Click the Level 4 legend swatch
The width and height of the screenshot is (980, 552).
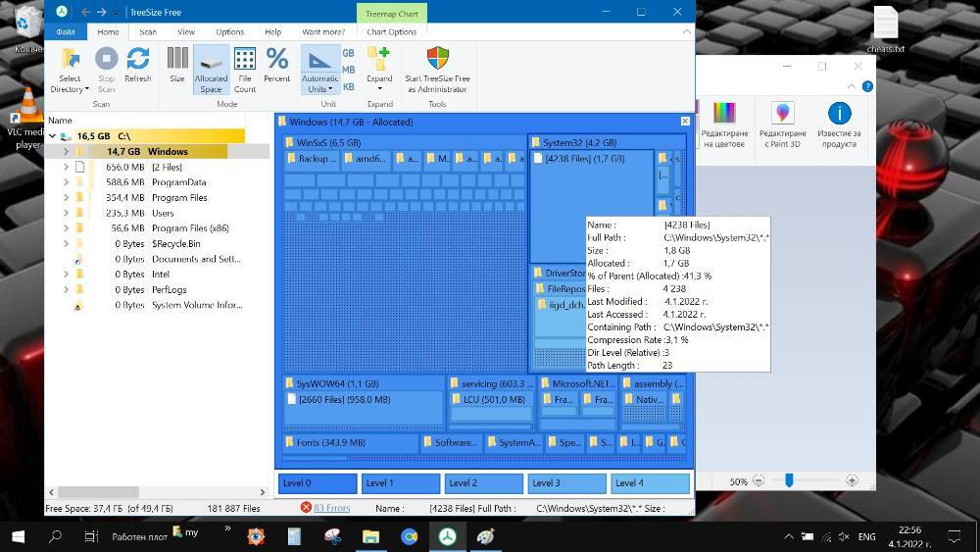[650, 482]
